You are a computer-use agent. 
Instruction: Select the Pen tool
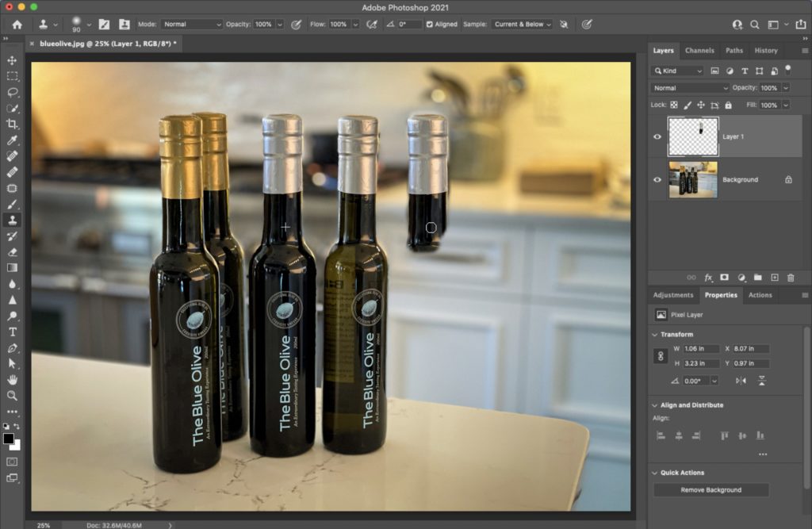[12, 348]
